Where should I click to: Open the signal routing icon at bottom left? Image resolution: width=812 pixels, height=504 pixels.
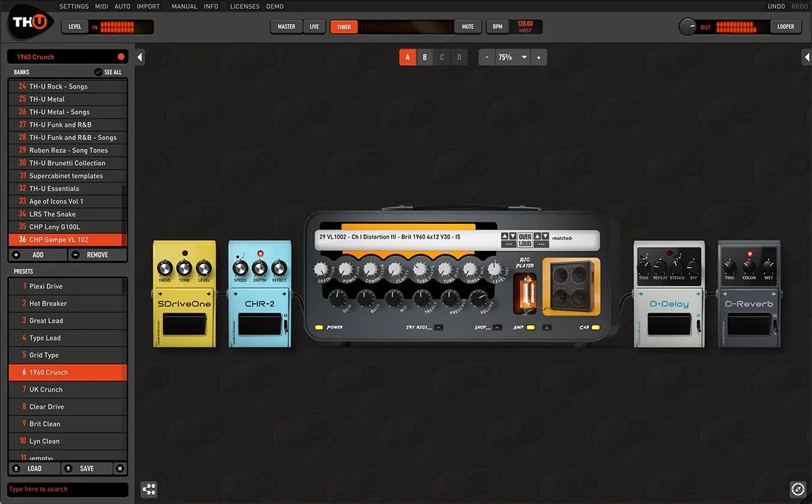click(x=149, y=488)
